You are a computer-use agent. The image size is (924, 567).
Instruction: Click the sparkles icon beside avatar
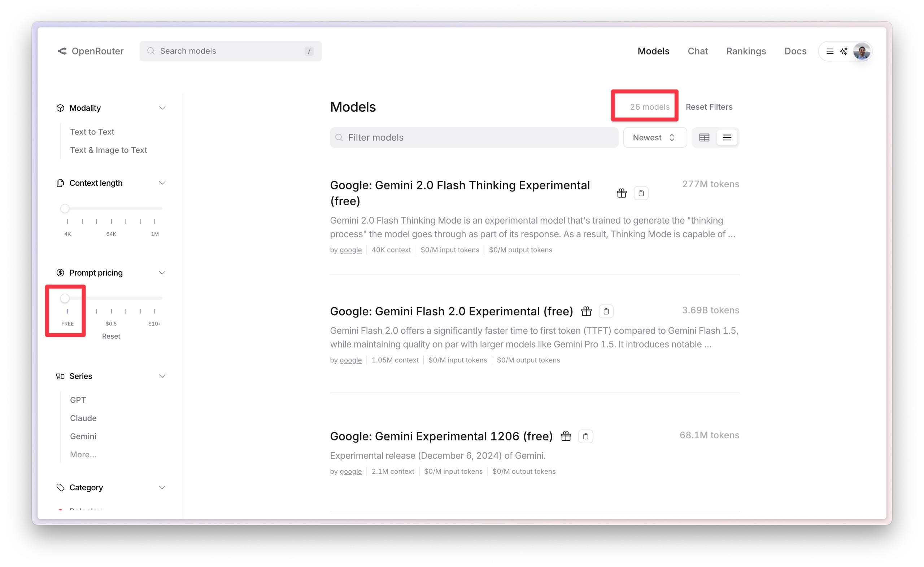pos(844,51)
